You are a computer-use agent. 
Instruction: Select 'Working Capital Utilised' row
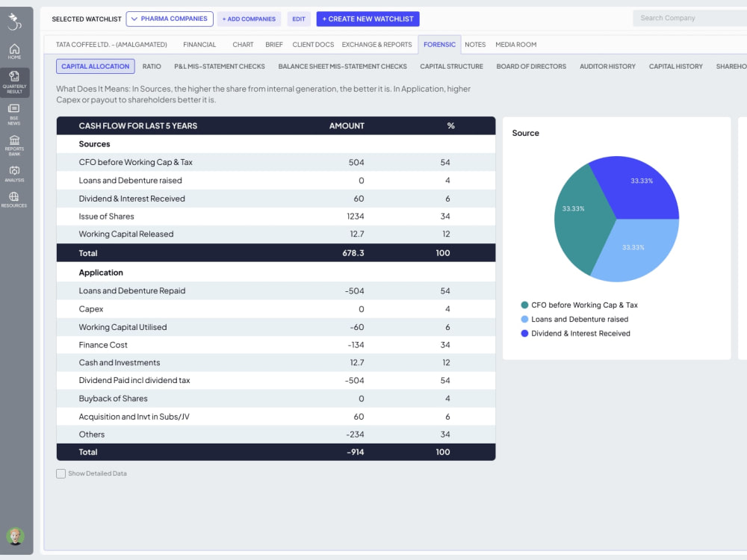coord(276,327)
